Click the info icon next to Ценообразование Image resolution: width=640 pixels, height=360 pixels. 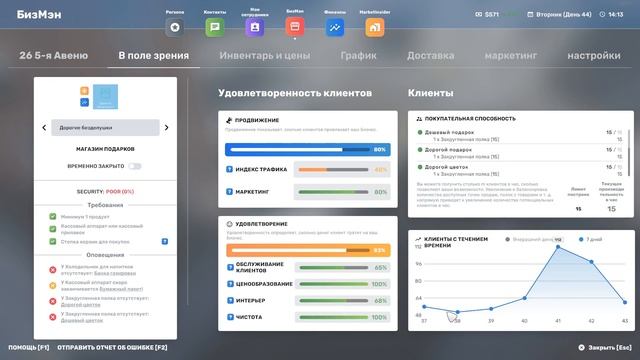coord(230,284)
